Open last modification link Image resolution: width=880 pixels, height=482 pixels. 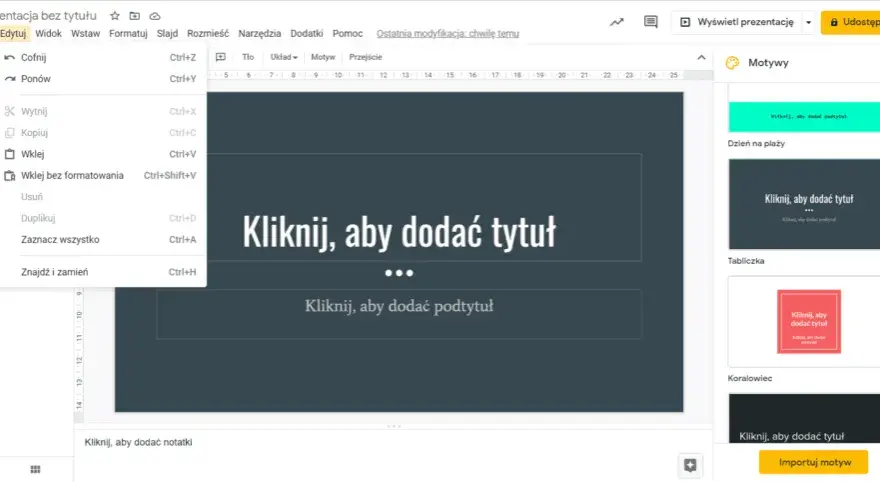(x=447, y=34)
